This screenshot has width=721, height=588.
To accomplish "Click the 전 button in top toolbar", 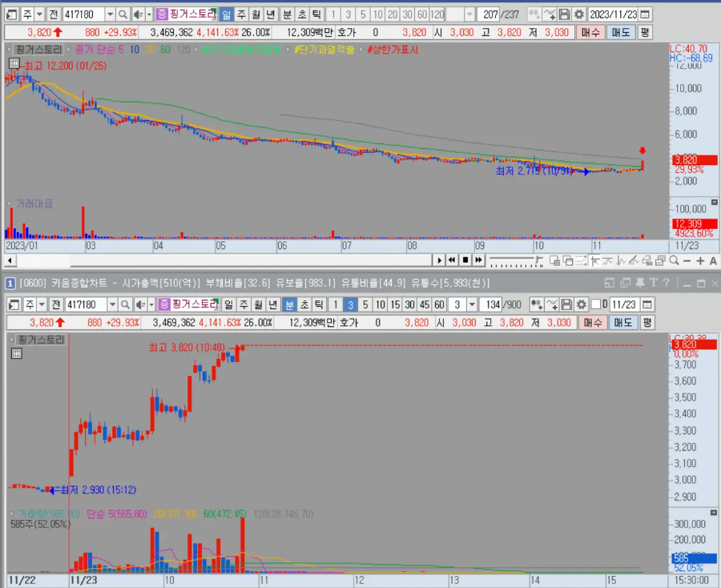I will [x=54, y=14].
